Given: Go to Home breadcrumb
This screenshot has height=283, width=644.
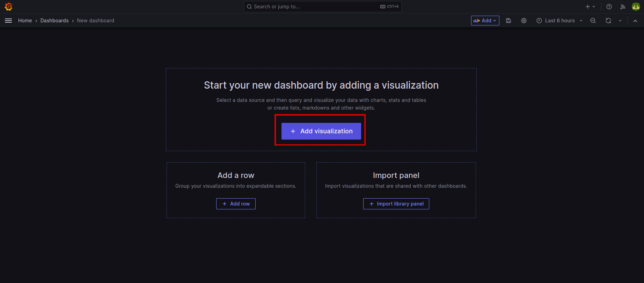Looking at the screenshot, I should 25,21.
